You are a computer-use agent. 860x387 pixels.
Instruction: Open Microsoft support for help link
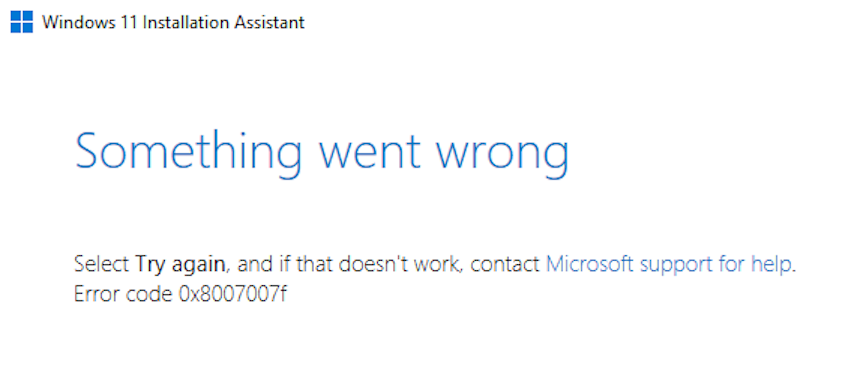point(670,265)
